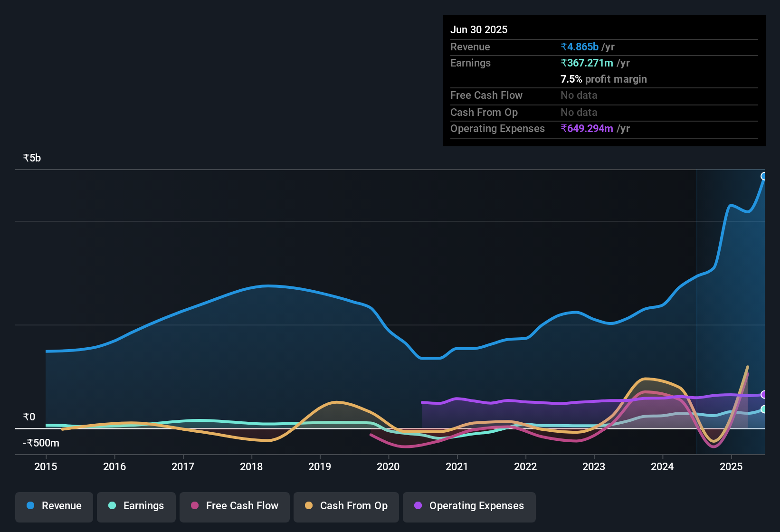Screen dimensions: 780x532
Task: Toggle the Revenue series visibility
Action: 54,506
